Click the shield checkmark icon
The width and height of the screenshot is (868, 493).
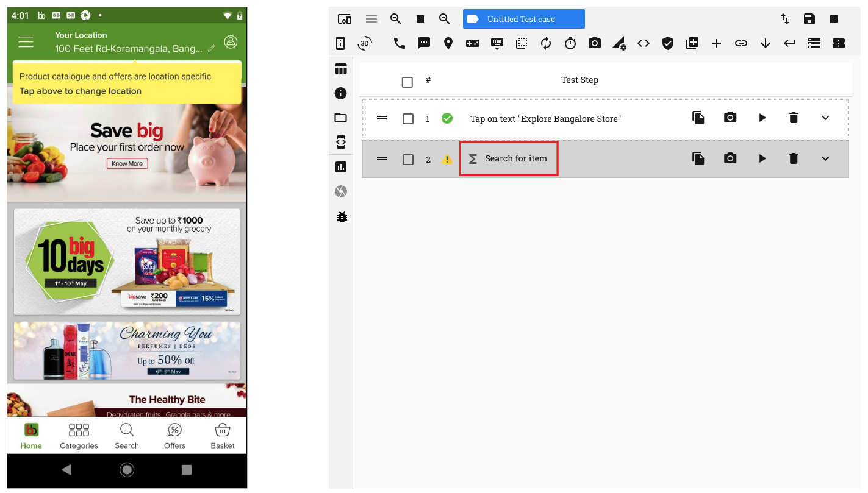pos(668,43)
